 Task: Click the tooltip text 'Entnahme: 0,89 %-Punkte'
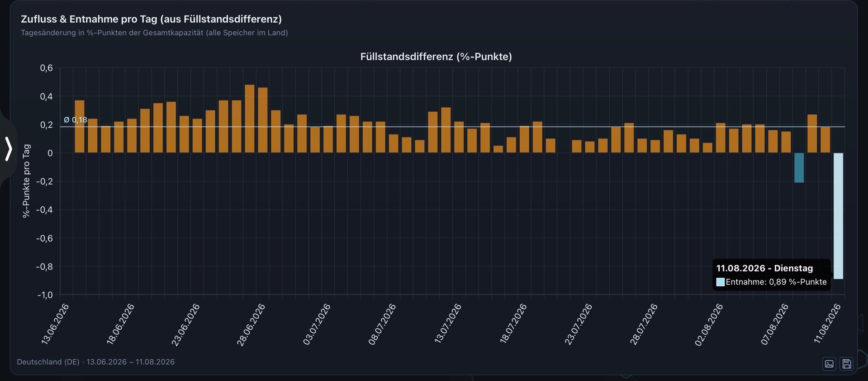(x=776, y=282)
